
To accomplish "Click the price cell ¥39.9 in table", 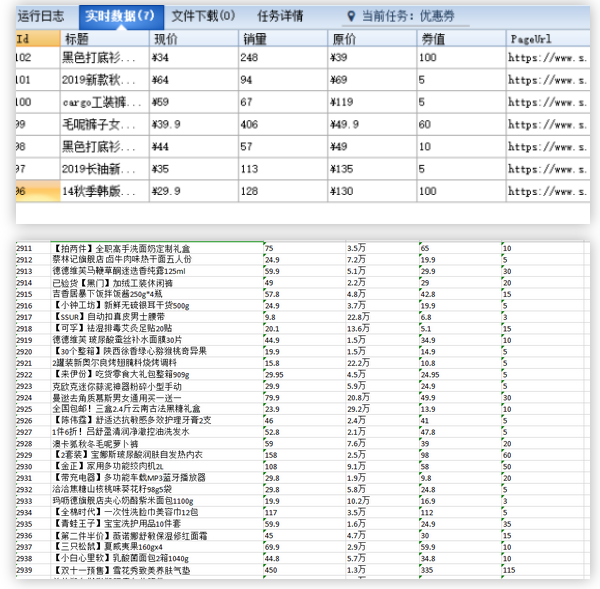I will pos(166,124).
